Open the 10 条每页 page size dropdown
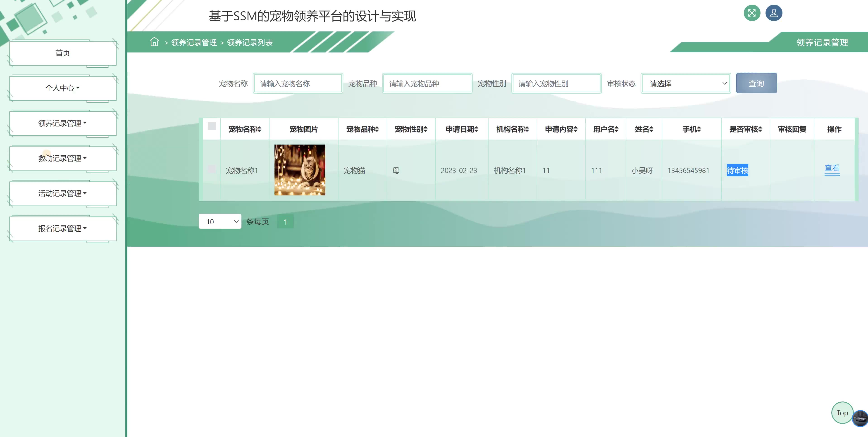 (220, 221)
